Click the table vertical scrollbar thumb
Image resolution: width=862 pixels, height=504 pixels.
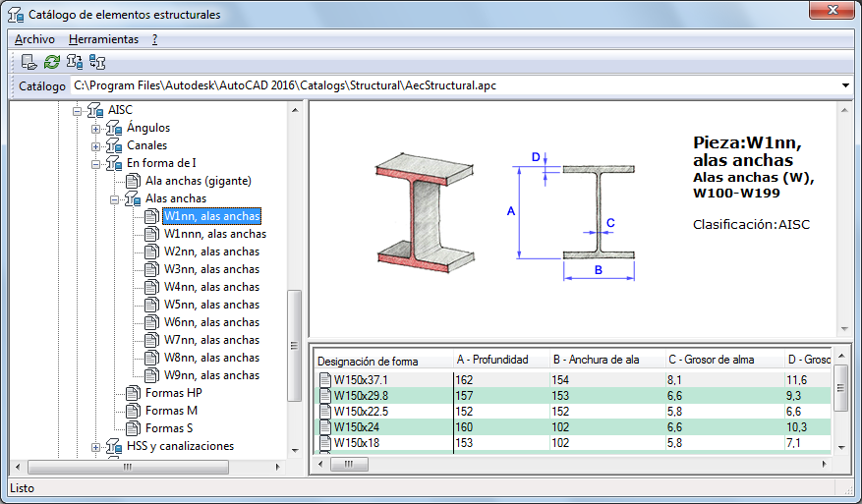click(x=841, y=387)
